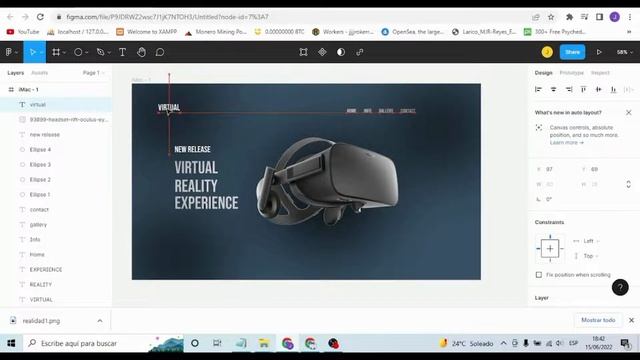Switch to the Assets tab

40,73
